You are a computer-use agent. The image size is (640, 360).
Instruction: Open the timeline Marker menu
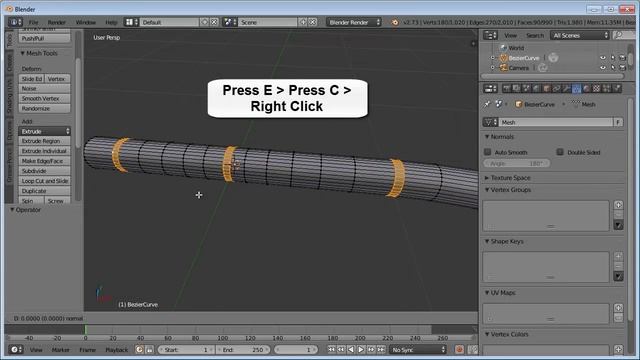coord(60,349)
